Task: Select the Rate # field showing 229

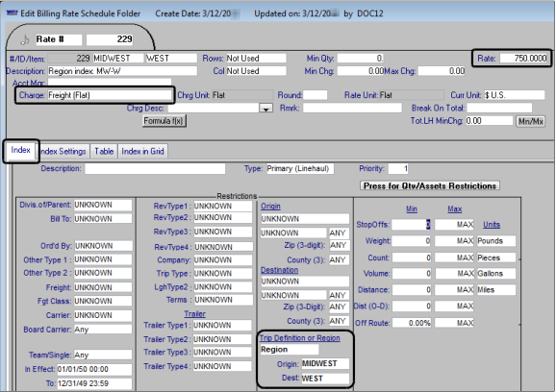Action: click(x=110, y=39)
